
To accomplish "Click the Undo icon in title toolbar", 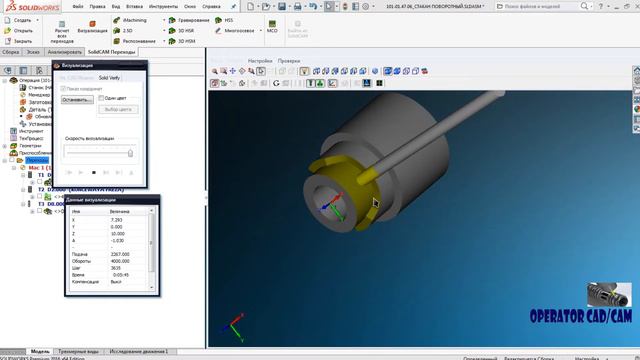I will (313, 6).
